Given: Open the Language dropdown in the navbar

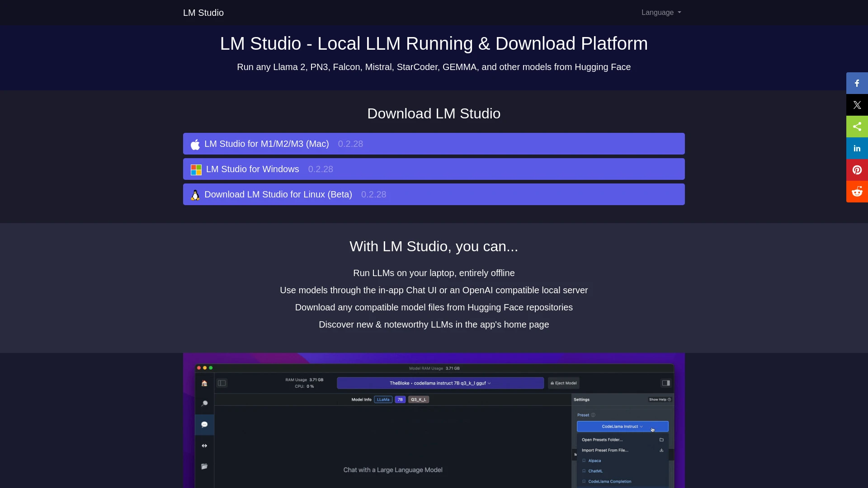Looking at the screenshot, I should pos(660,12).
